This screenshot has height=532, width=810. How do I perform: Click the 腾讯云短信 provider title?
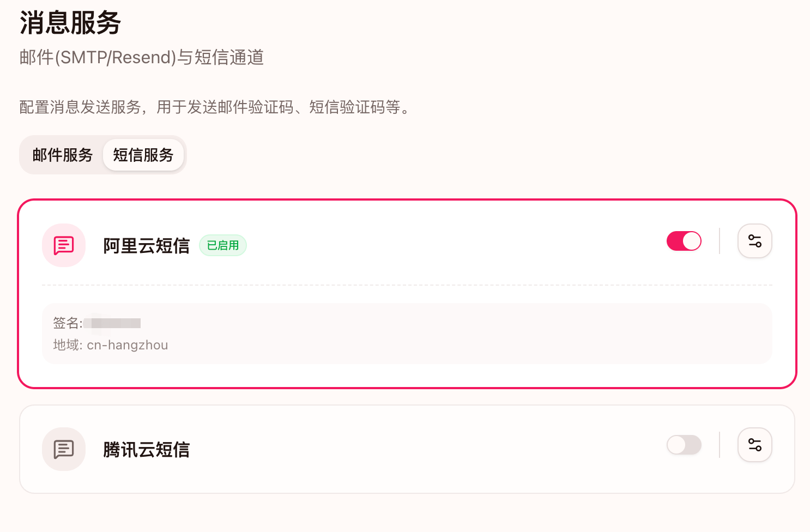147,450
